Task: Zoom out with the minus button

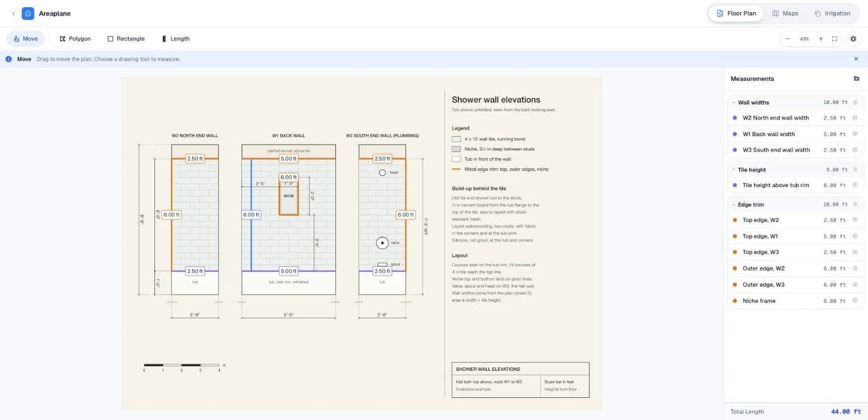Action: click(787, 39)
